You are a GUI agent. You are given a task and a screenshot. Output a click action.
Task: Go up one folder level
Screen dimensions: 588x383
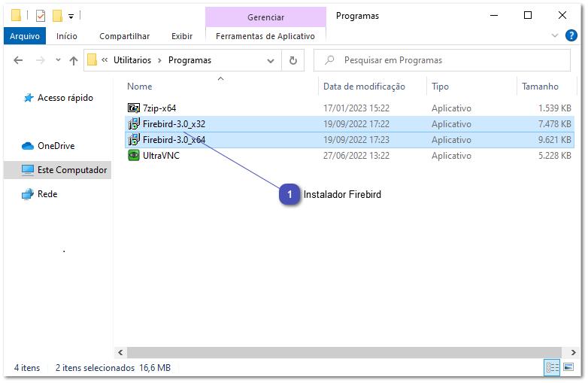74,60
